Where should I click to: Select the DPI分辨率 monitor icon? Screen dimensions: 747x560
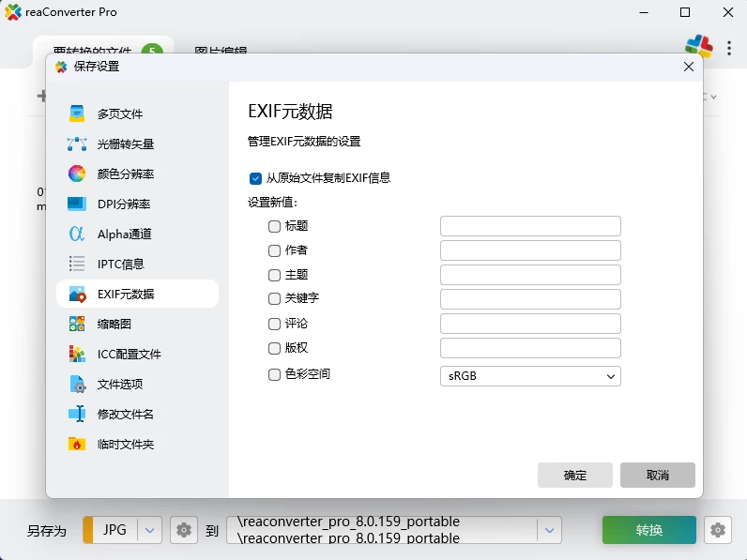click(x=77, y=204)
